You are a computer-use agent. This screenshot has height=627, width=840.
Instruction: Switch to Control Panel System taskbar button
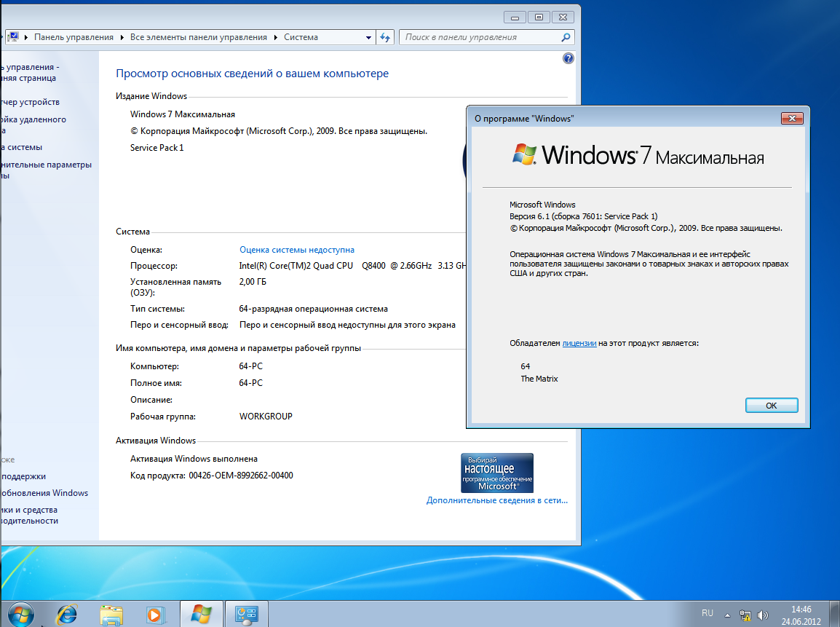point(247,614)
